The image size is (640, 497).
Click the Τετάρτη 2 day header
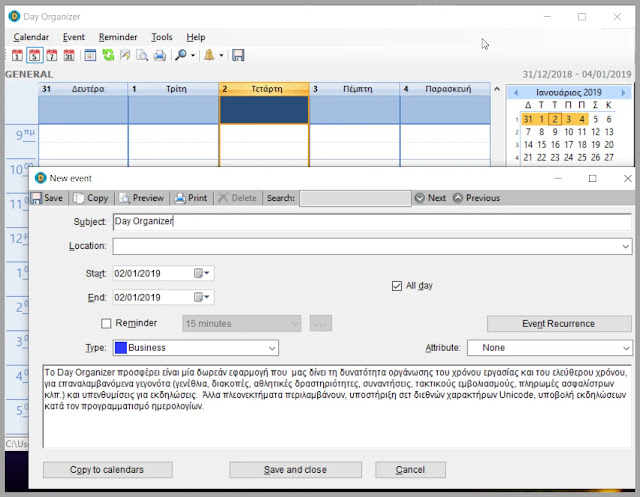[264, 89]
